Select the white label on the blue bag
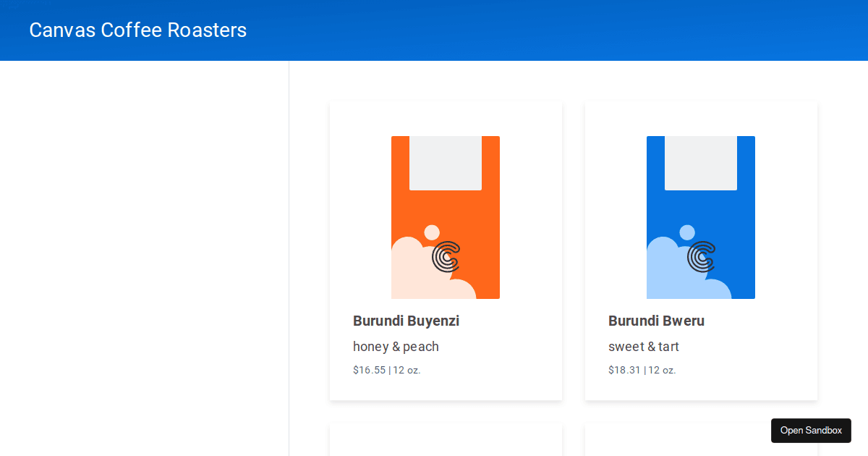 point(701,163)
